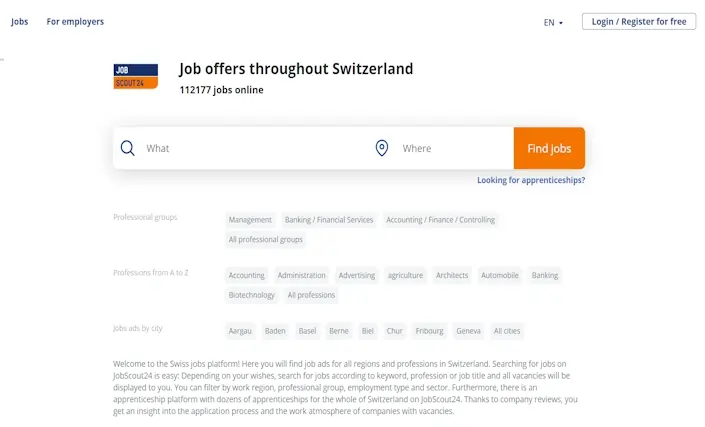The width and height of the screenshot is (705, 427).
Task: Focus the Where location field
Action: click(454, 148)
